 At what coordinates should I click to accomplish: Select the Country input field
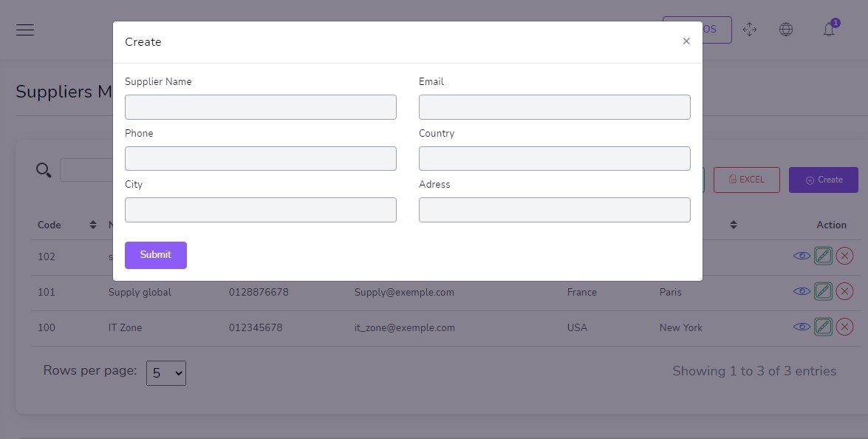coord(554,158)
